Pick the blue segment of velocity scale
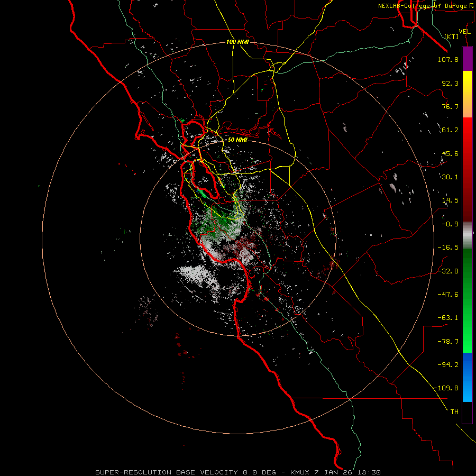 point(467,377)
